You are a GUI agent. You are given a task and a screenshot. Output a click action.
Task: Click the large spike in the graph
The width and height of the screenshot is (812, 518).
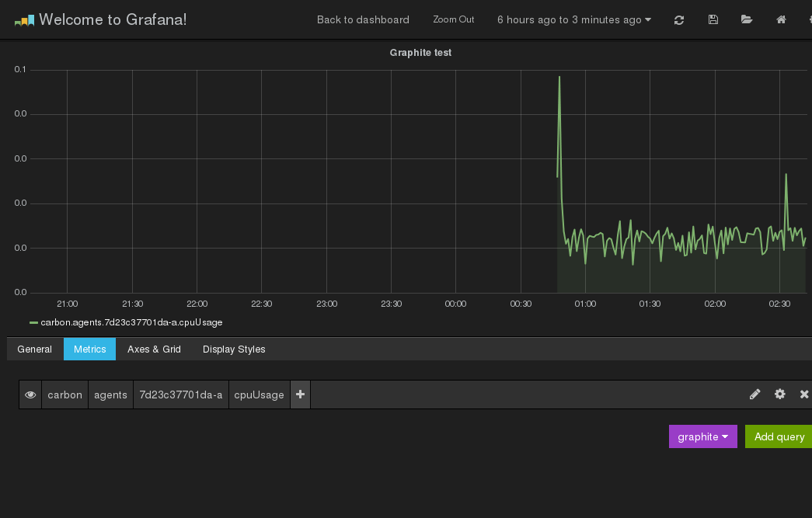(x=559, y=78)
